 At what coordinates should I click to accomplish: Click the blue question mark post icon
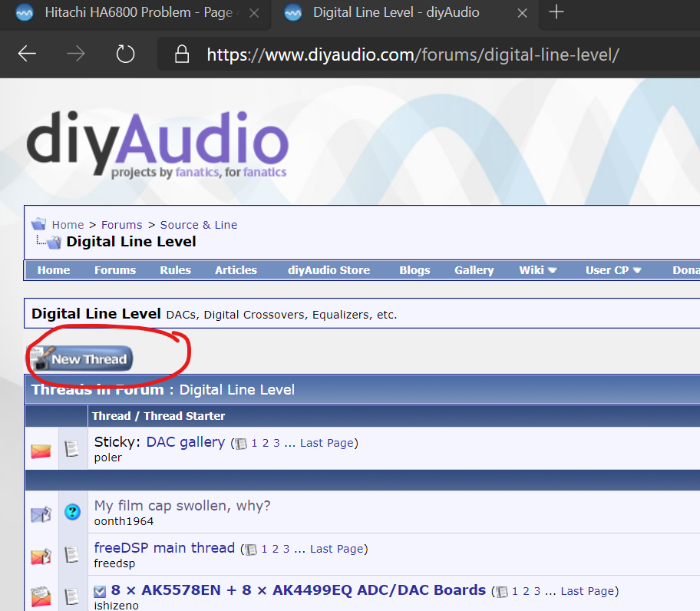[72, 511]
